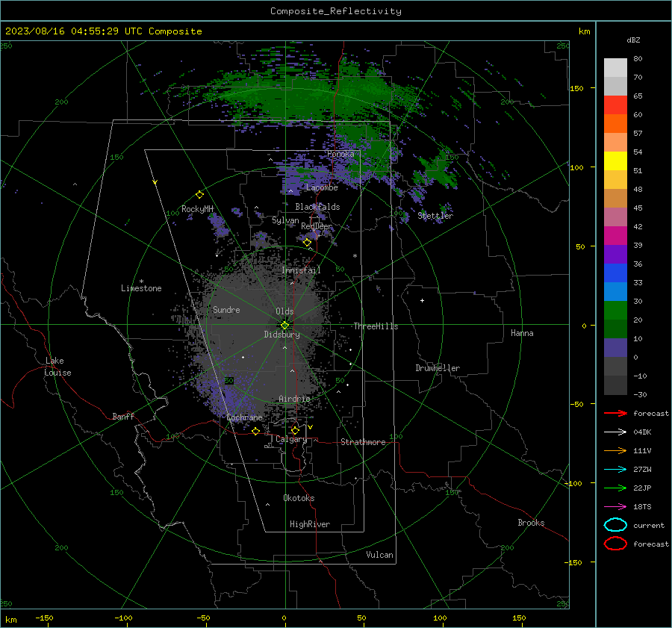This screenshot has width=672, height=628.
Task: Click the yellow diamond marker above Calgary
Action: [295, 430]
